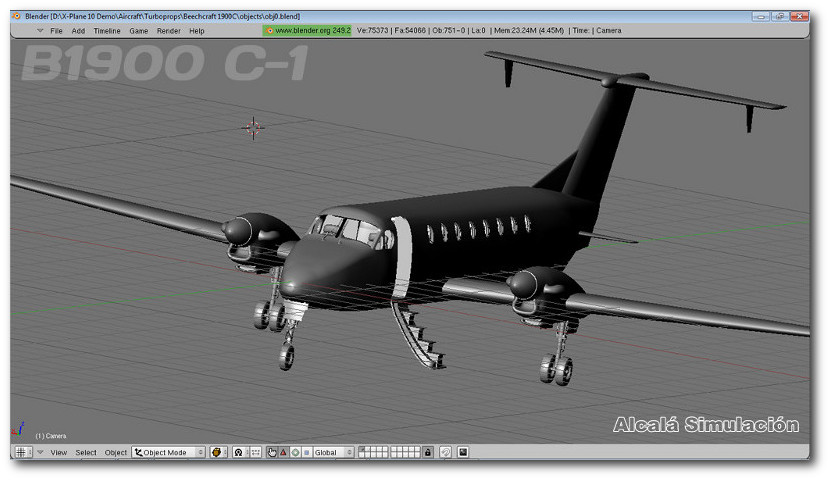Image resolution: width=830 pixels, height=480 pixels.
Task: Enable the rotate manipulator circle icon
Action: 295,453
